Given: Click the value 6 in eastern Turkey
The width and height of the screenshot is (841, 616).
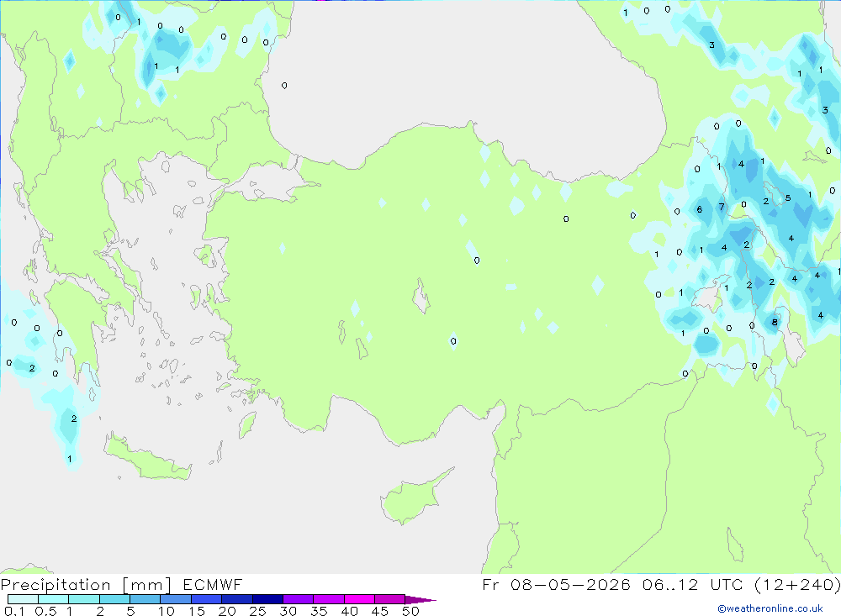Looking at the screenshot, I should point(699,209).
